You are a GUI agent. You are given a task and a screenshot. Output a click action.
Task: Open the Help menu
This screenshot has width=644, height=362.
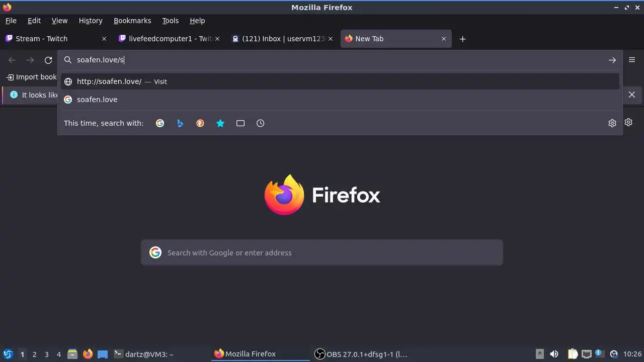point(197,21)
